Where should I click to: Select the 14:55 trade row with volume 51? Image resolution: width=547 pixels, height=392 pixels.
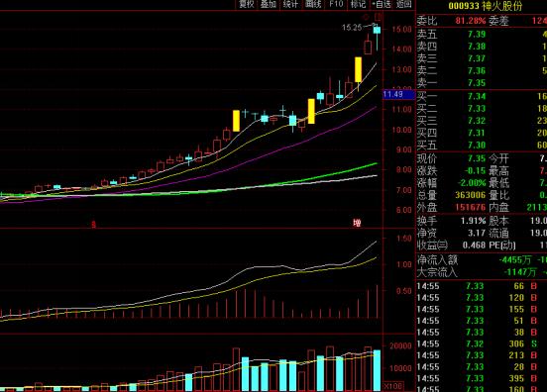coord(482,321)
